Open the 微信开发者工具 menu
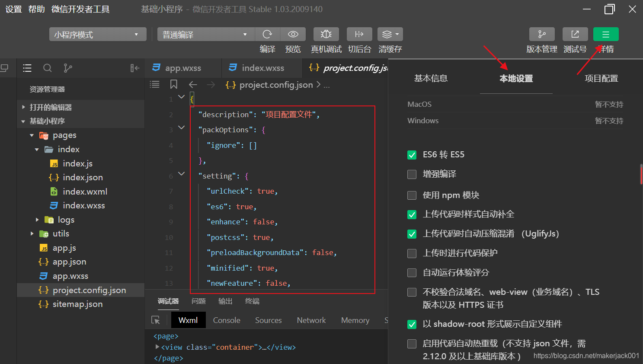This screenshot has height=364, width=643. tap(80, 9)
